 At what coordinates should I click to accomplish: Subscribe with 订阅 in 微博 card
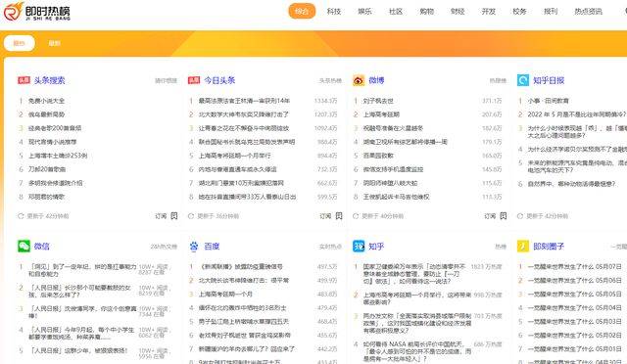490,216
